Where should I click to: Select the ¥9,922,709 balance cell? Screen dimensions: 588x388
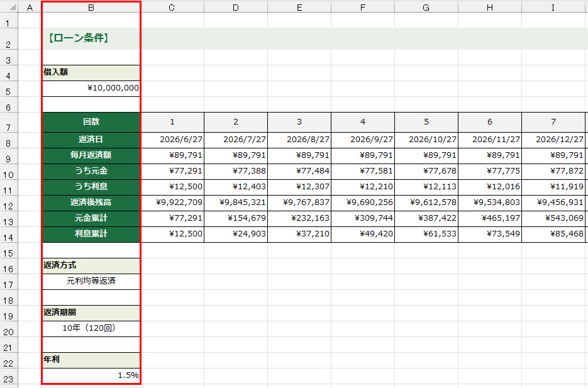[172, 203]
